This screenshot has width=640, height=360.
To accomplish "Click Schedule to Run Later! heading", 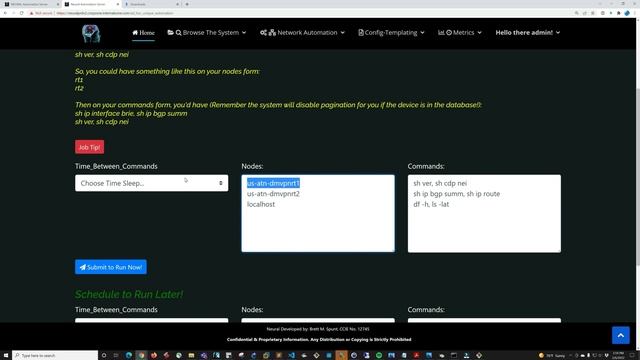I will 129,294.
